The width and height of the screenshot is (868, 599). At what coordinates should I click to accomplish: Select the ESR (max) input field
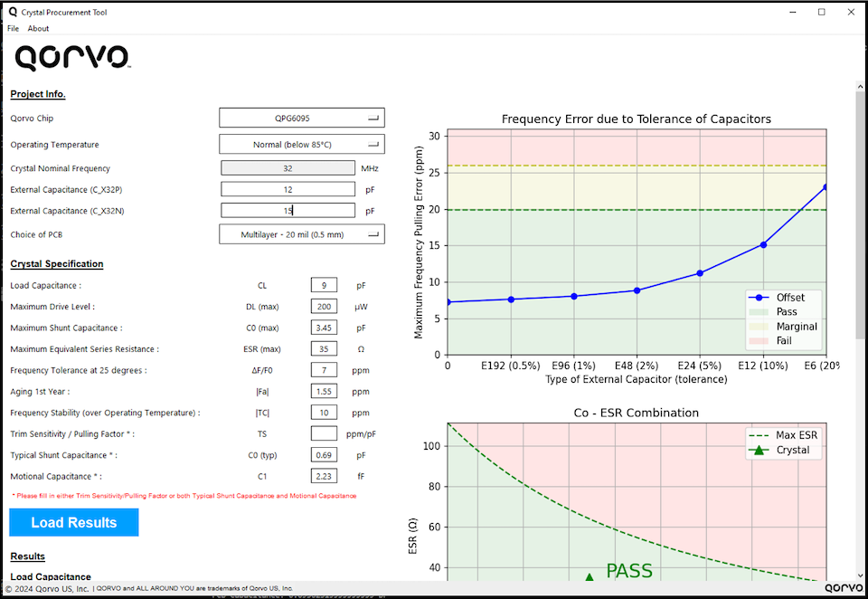[x=324, y=348]
